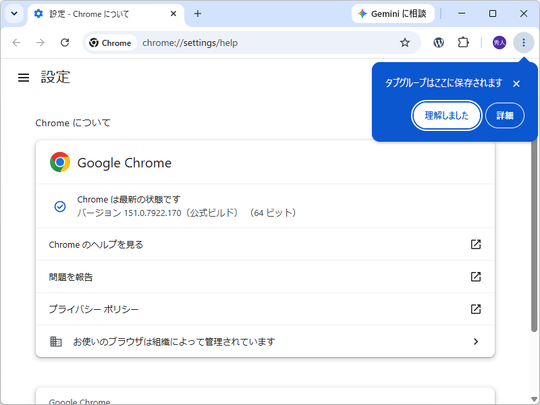
Task: Click the 理解しました button
Action: [446, 115]
